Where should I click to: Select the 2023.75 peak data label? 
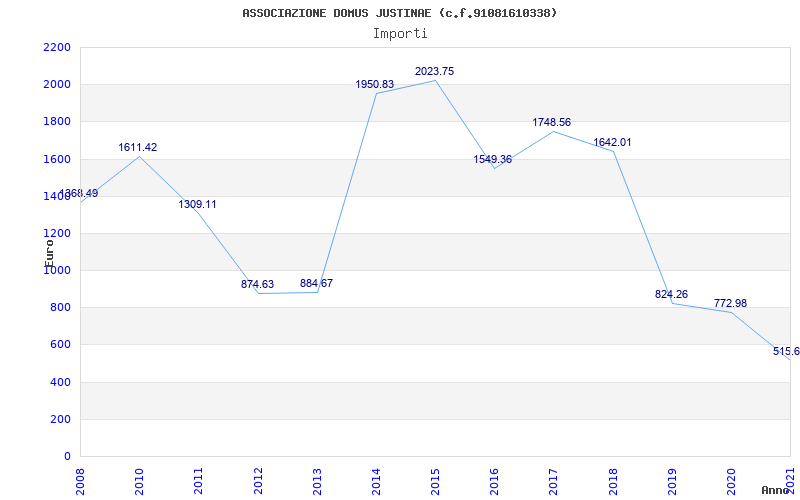pos(434,71)
